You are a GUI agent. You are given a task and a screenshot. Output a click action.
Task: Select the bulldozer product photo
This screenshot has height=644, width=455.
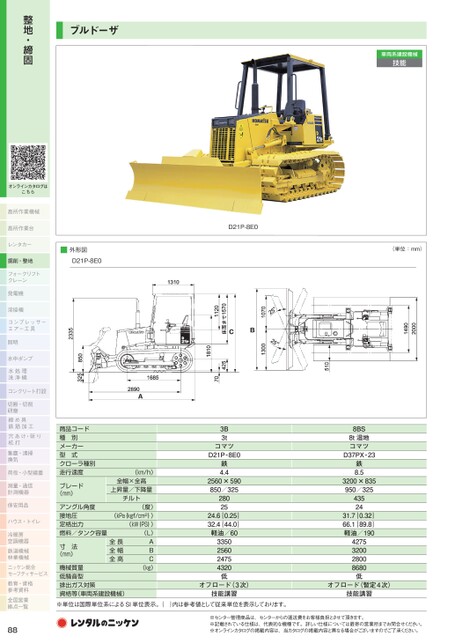click(x=237, y=133)
